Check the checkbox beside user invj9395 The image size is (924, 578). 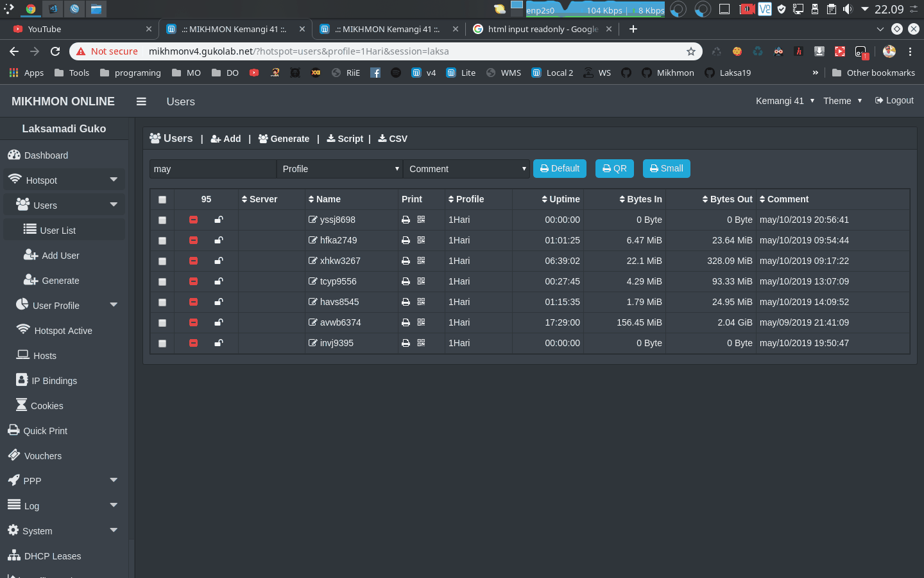tap(162, 343)
